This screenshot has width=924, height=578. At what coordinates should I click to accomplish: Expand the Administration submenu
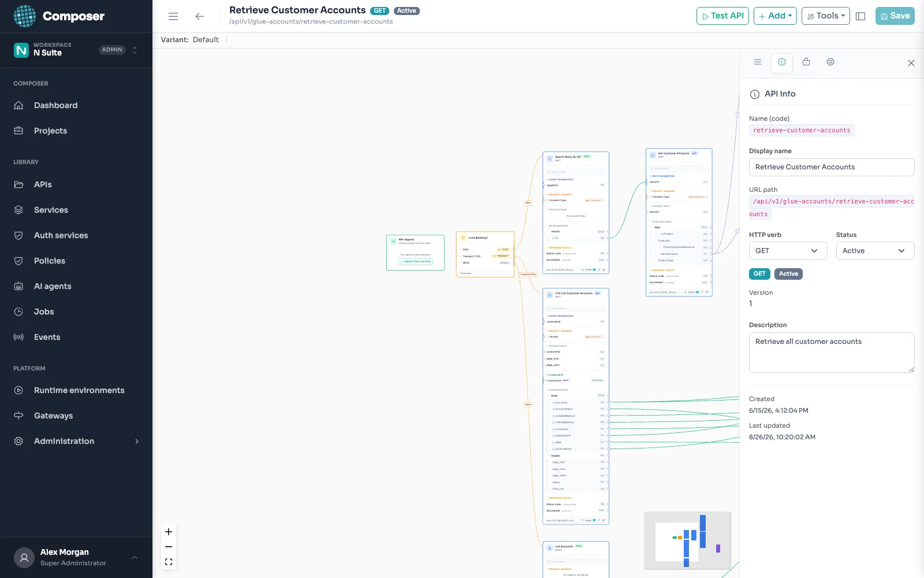[x=76, y=441]
